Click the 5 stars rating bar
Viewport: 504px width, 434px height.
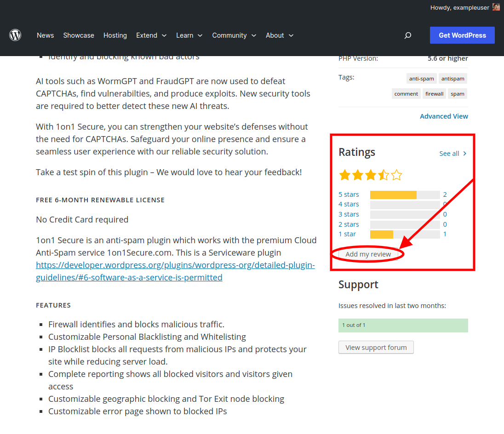pyautogui.click(x=405, y=194)
